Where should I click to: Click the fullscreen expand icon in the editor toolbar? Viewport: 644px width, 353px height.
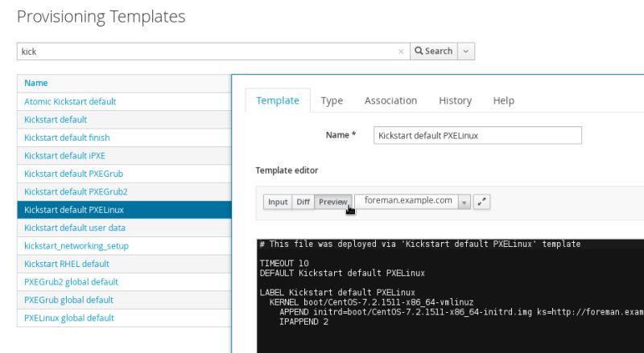481,202
